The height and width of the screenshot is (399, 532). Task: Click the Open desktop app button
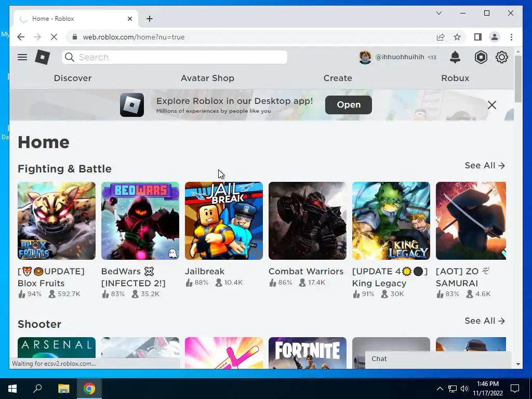349,105
